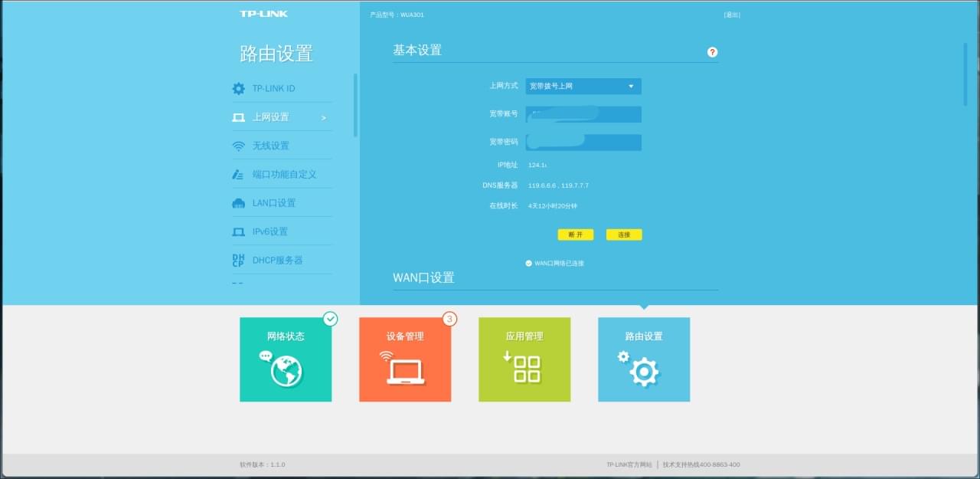Click the 上网设置 chevron arrow

click(x=324, y=118)
